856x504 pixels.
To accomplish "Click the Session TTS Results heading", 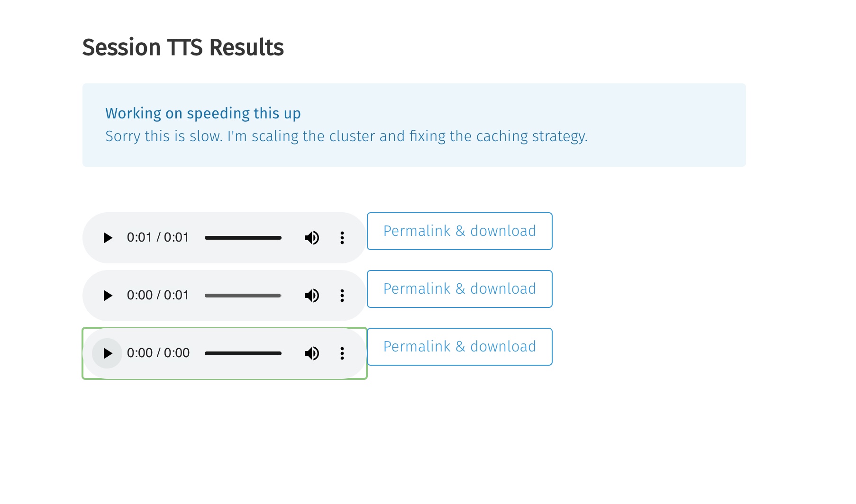I will click(183, 47).
